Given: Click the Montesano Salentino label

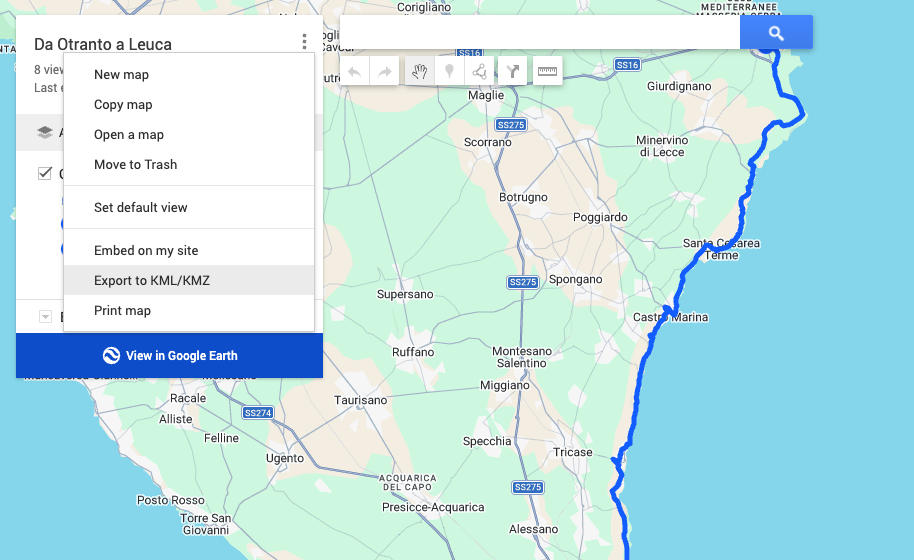Looking at the screenshot, I should 522,357.
